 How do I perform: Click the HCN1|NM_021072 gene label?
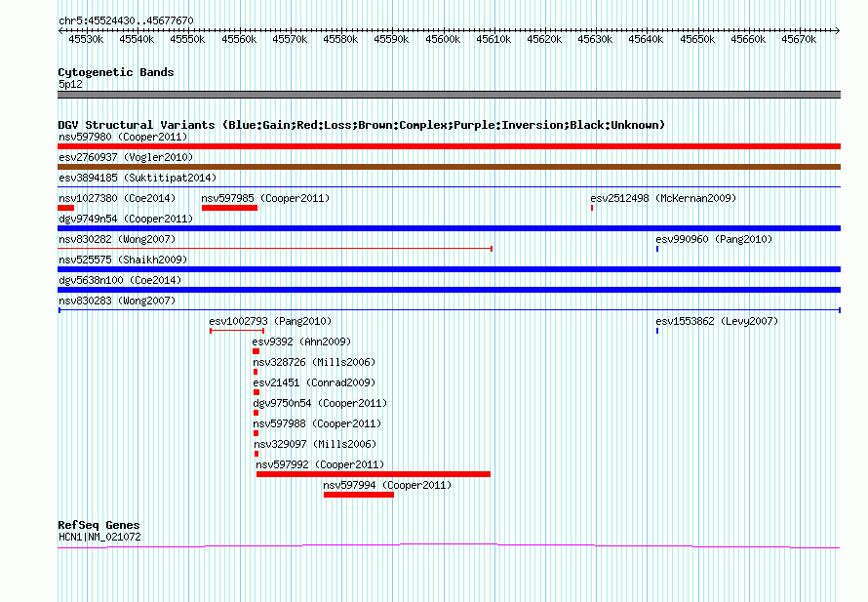(99, 538)
